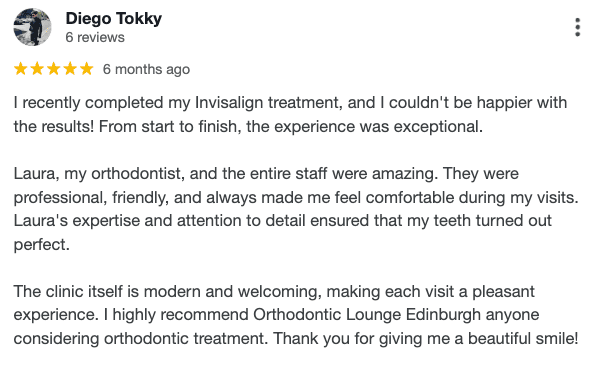Open the Diego Tokky reviewer name link

[114, 19]
